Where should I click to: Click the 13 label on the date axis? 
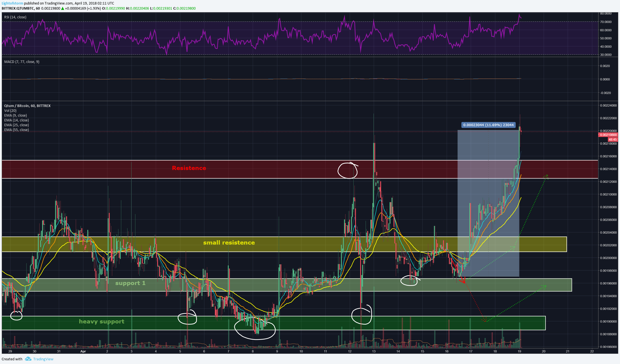pos(374,351)
